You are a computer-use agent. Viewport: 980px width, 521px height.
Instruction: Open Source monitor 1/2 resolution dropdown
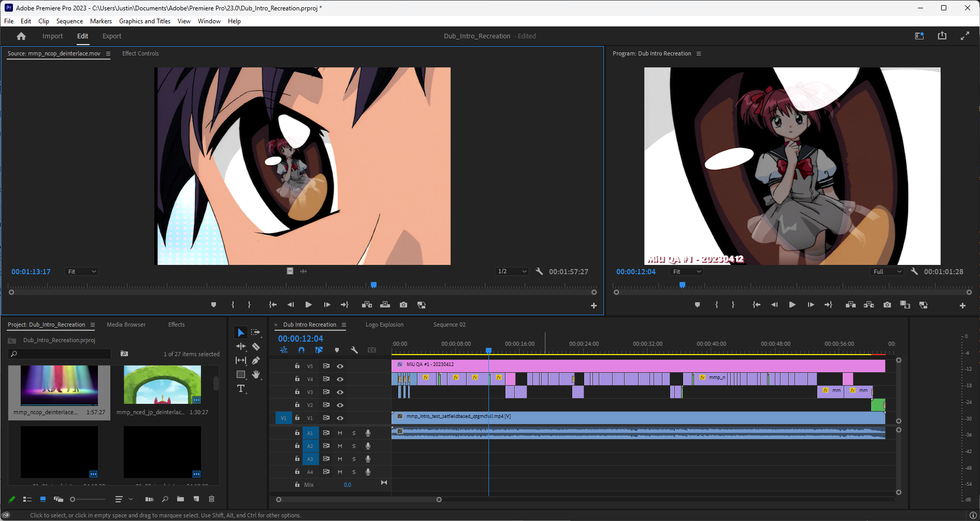coord(512,272)
